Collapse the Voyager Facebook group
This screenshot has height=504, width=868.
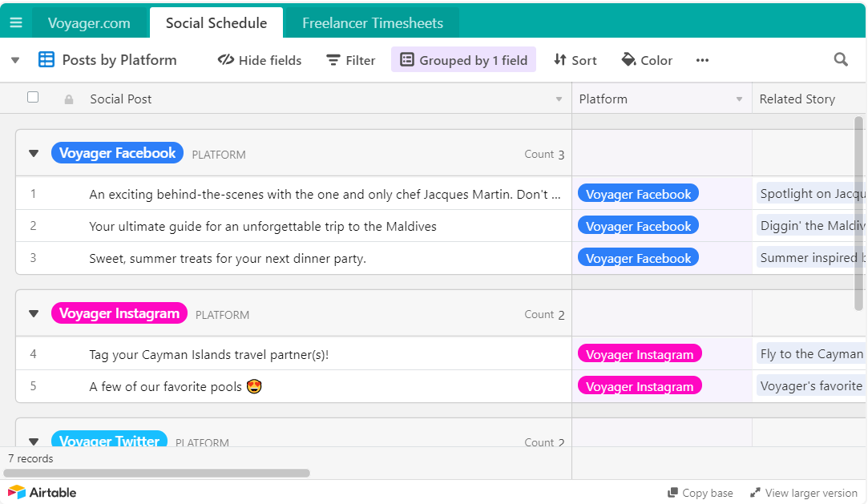tap(34, 154)
